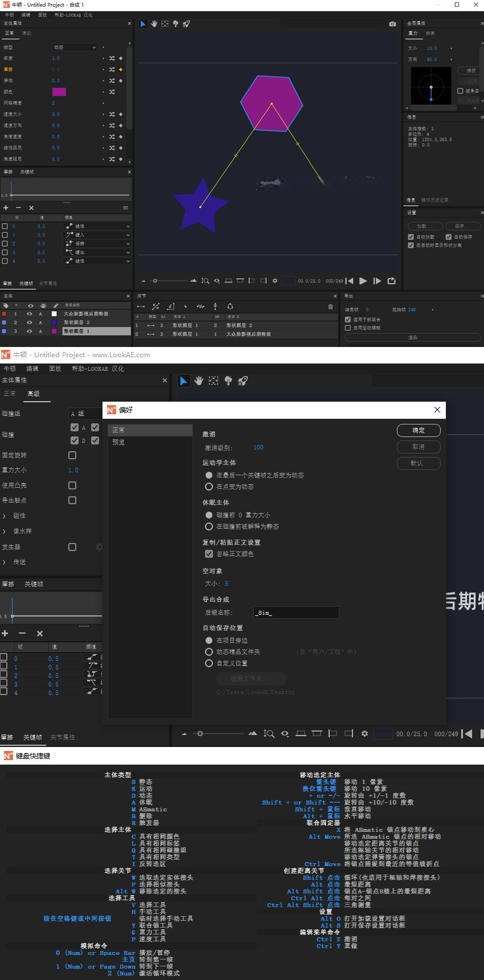This screenshot has width=484, height=980.
Task: Select 在碰撞前被解释为静态 radio option
Action: tap(209, 526)
